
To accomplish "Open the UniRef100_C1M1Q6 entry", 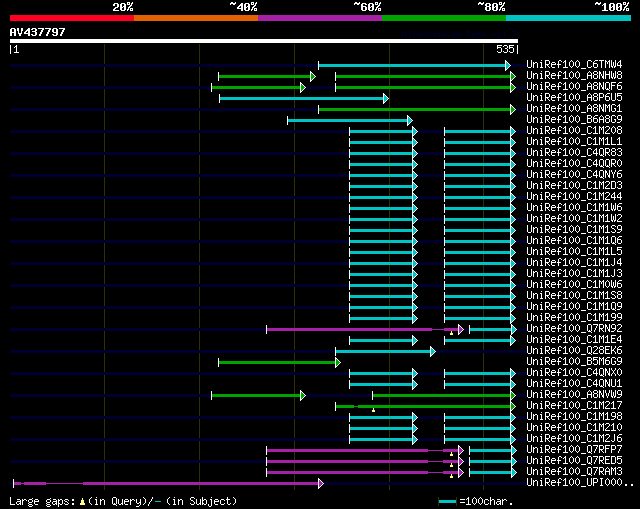I will click(574, 241).
